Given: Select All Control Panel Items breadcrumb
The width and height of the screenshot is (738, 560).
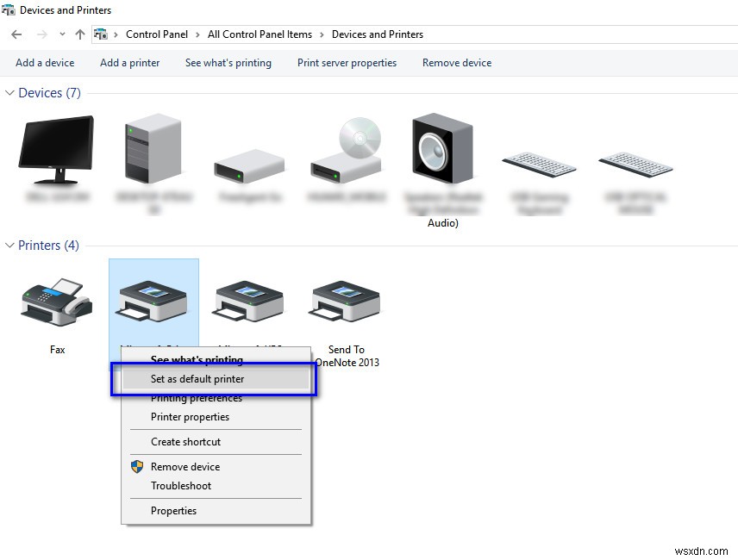Looking at the screenshot, I should pos(260,34).
